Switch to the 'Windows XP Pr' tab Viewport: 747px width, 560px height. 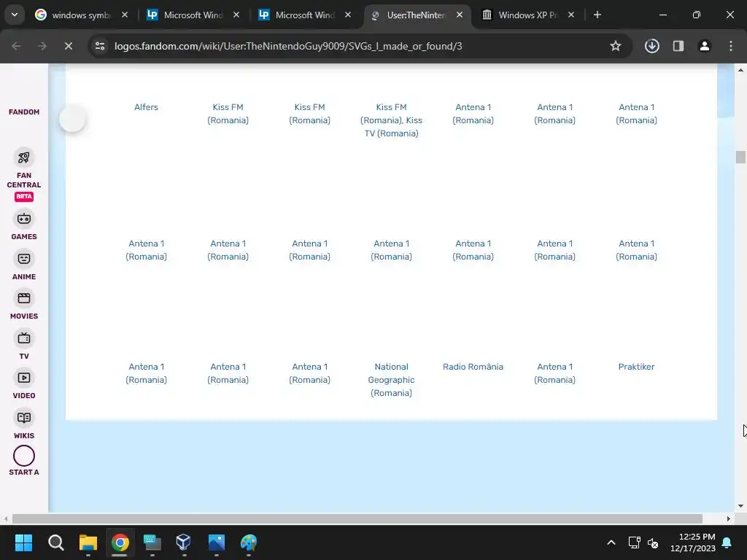point(528,15)
